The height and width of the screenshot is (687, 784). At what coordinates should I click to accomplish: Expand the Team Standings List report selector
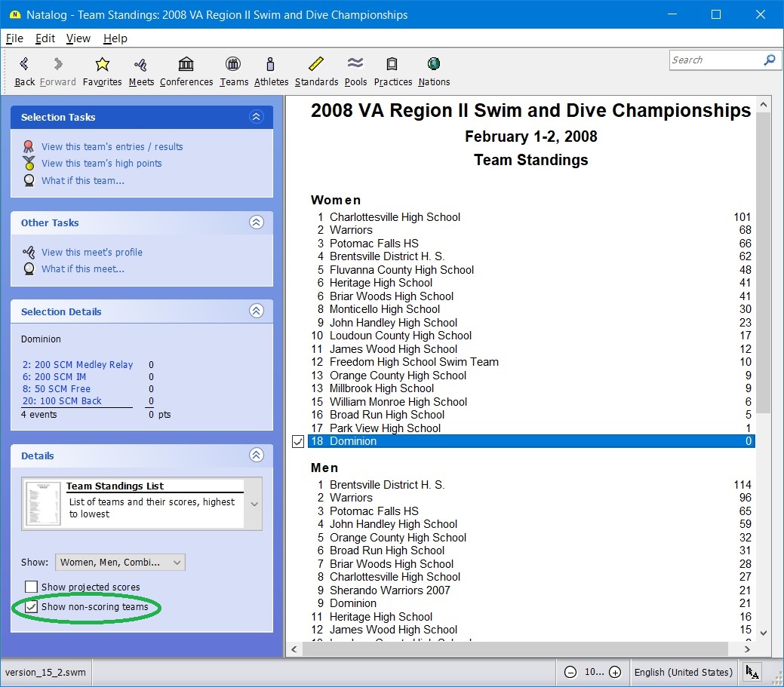pos(254,504)
